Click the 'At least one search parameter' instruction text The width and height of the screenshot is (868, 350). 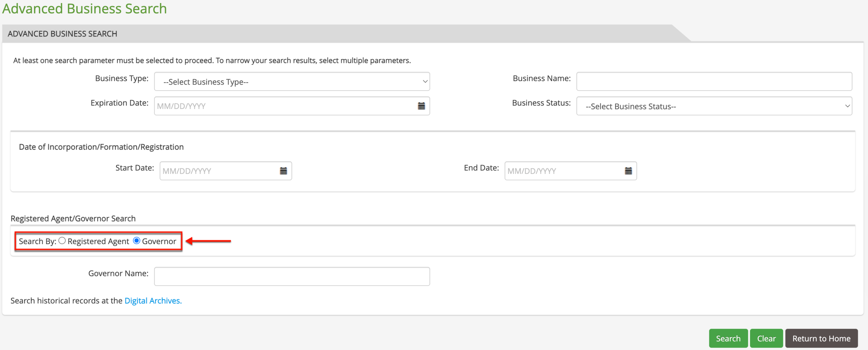click(x=212, y=60)
